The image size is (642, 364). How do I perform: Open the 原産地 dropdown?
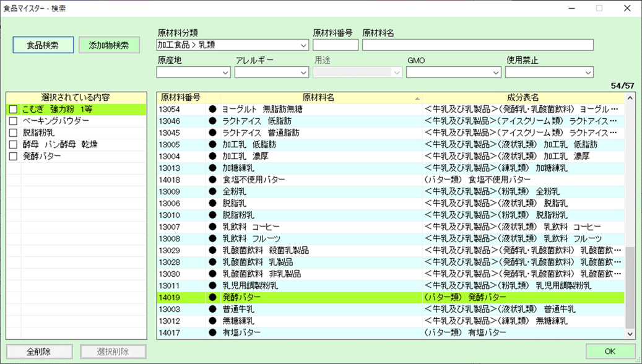[225, 72]
